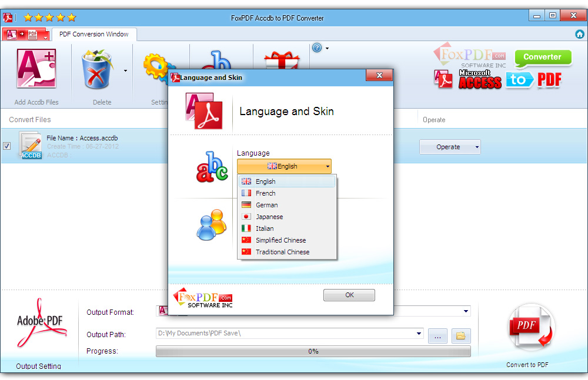Viewport: 588px width, 380px height.
Task: Open the Access-to-PDF application menu button
Action: 26,35
